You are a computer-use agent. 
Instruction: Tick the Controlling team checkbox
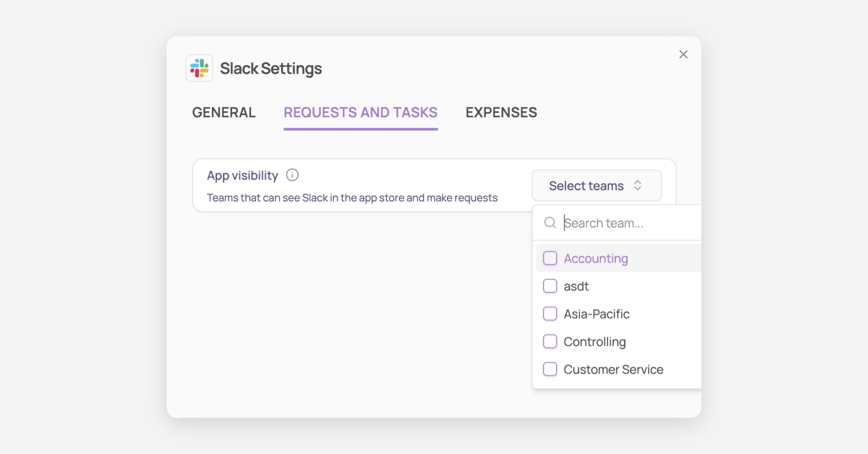tap(550, 341)
